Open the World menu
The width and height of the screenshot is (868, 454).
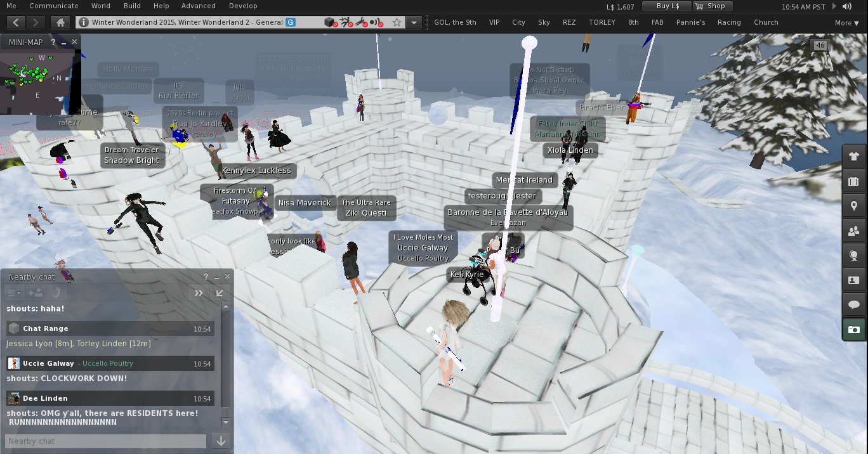click(100, 6)
